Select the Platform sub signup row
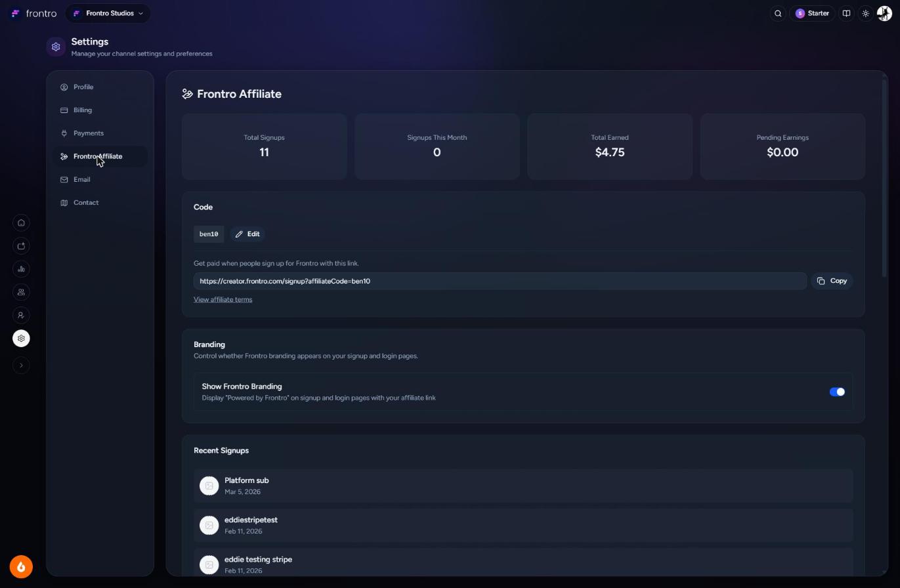This screenshot has width=900, height=588. (x=523, y=486)
